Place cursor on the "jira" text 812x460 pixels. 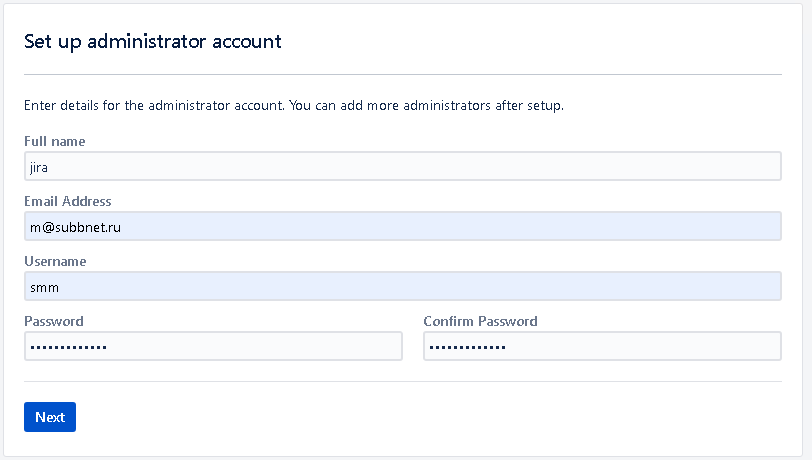click(39, 167)
